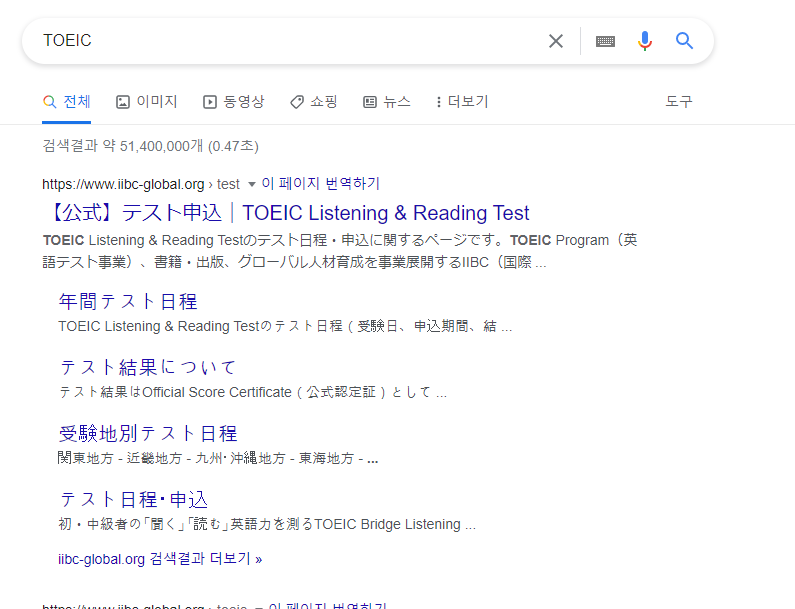Click the 이 페이지 번역하기 link of first result

(x=320, y=184)
